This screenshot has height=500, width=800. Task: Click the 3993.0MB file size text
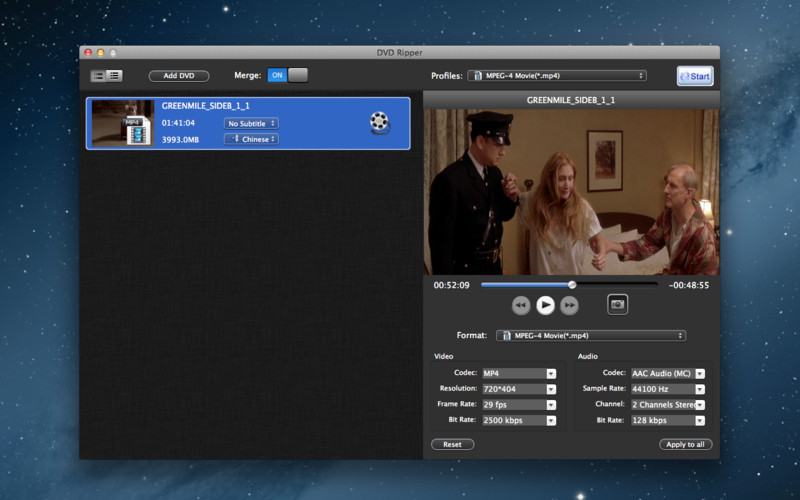pos(180,139)
